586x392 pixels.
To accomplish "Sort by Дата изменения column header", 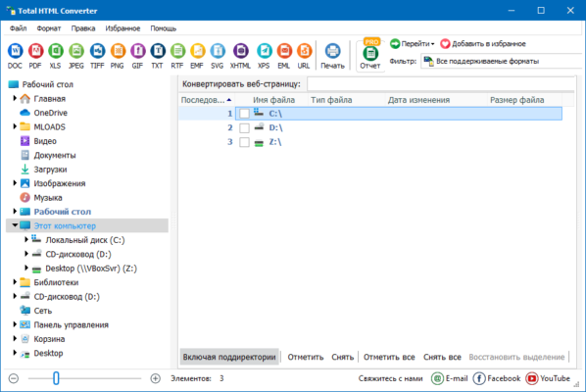I will pyautogui.click(x=418, y=100).
